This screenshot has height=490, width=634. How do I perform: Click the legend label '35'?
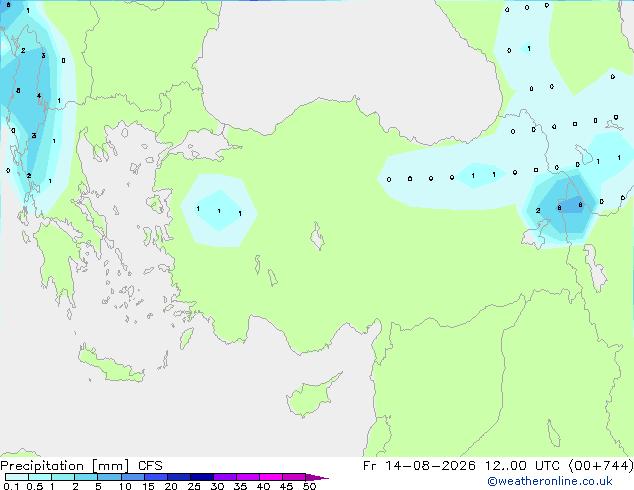240,486
